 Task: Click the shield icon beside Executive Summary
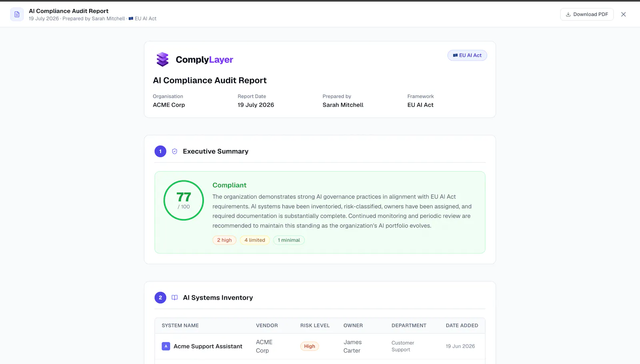(174, 151)
